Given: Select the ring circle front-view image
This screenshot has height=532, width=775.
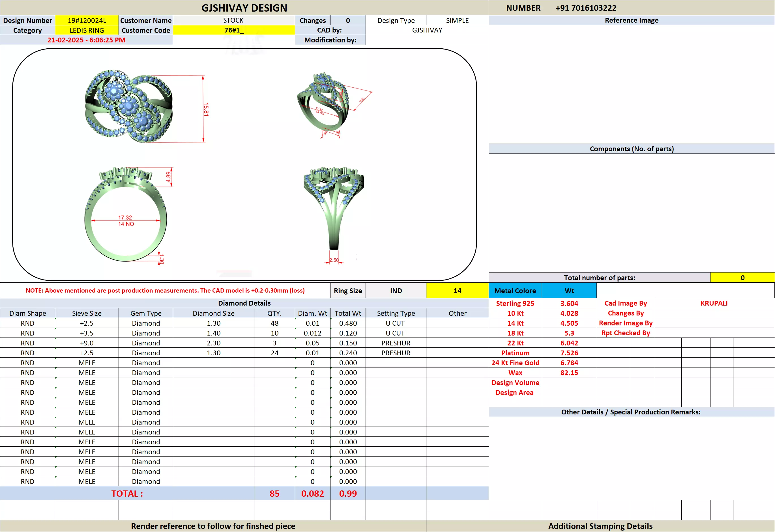Looking at the screenshot, I should coord(126,215).
